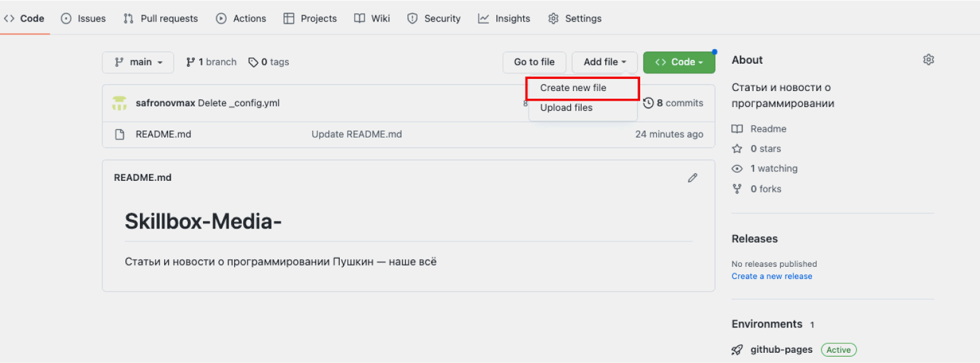Switch to Pull requests tab
Viewport: 980px width, 363px height.
click(x=160, y=18)
